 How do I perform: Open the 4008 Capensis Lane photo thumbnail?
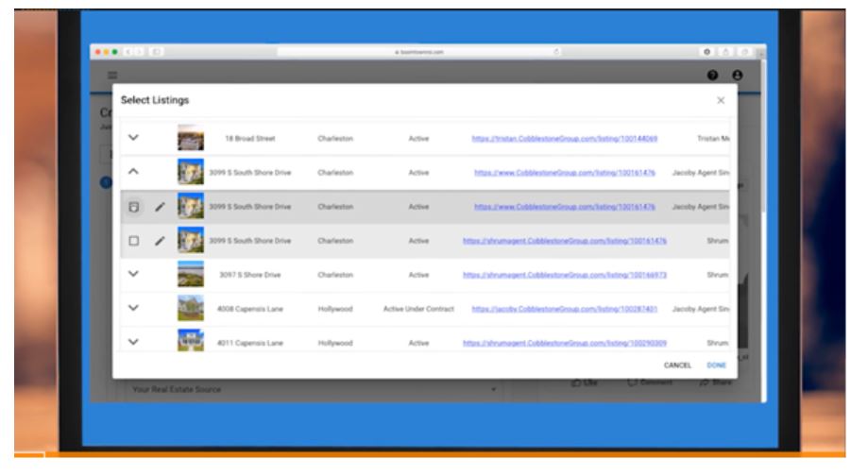pyautogui.click(x=191, y=308)
